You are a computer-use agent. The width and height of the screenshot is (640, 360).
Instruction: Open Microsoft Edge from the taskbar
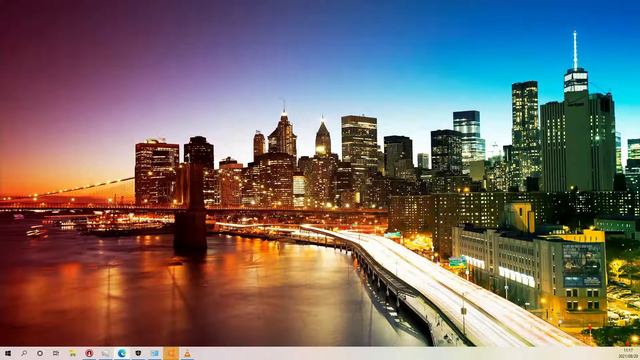pyautogui.click(x=122, y=353)
